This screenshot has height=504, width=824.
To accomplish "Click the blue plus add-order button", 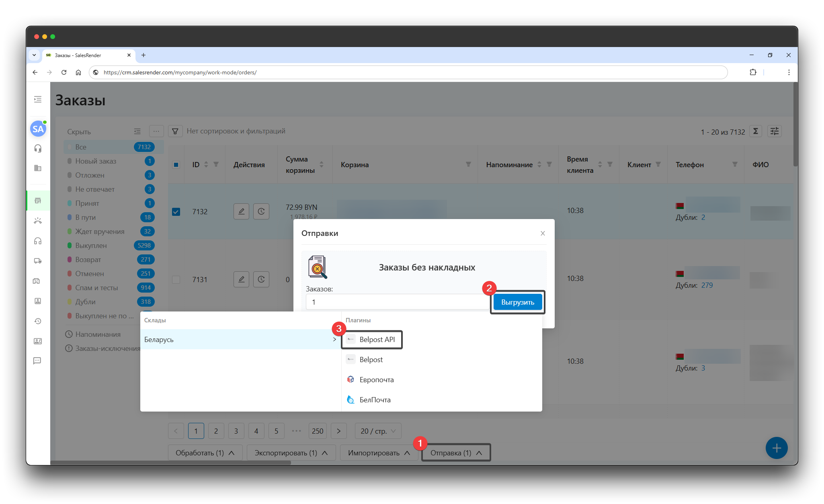I will click(777, 448).
